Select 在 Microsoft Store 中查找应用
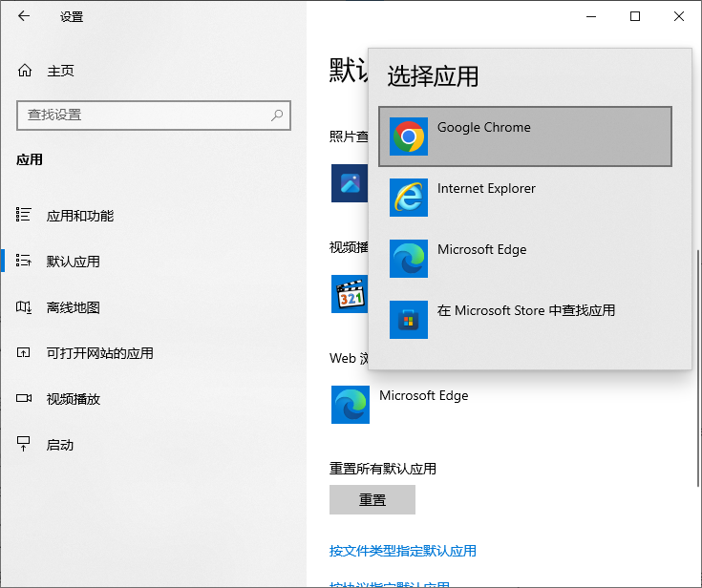 point(525,320)
